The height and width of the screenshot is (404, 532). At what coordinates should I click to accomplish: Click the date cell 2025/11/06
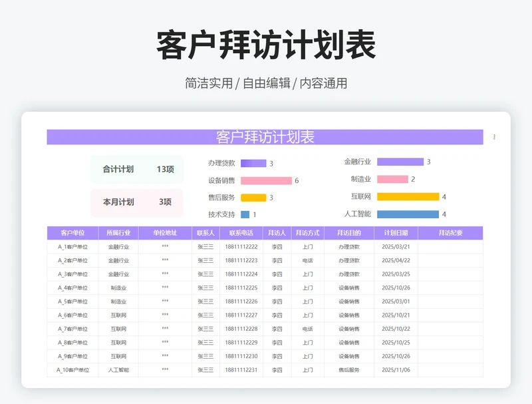396,370
